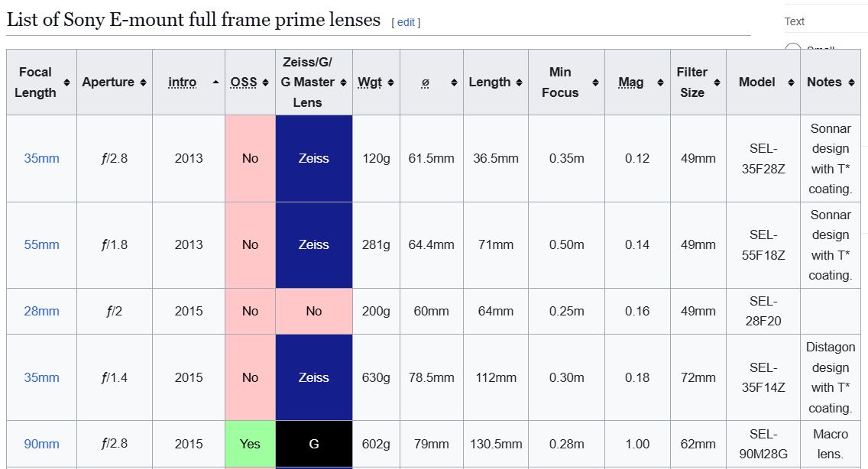Sort table by Focal Length arrows
The height and width of the screenshot is (469, 868).
tap(66, 82)
